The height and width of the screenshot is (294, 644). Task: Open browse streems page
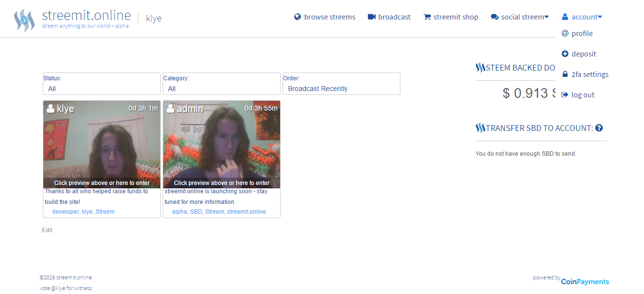click(x=330, y=17)
